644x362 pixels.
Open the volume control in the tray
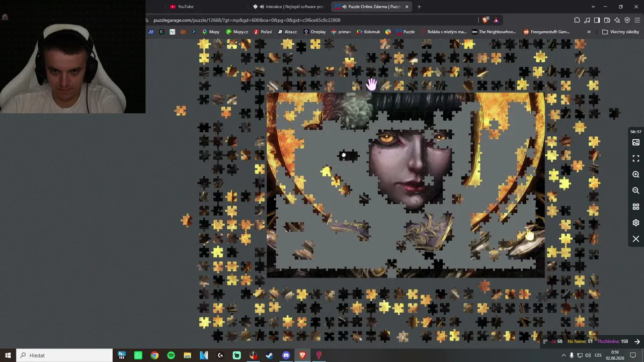tap(588, 355)
